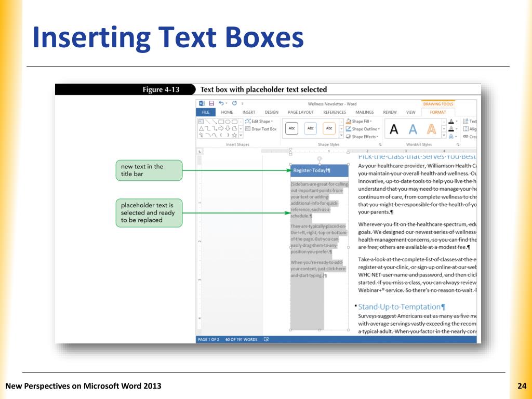Screen dimensions: 532x399
Task: Select the down block arrow shape
Action: click(228, 128)
